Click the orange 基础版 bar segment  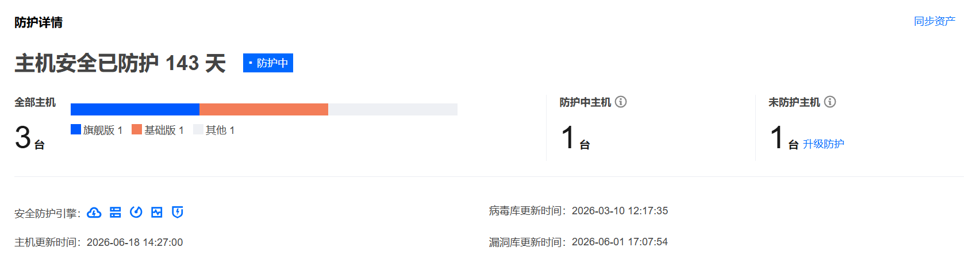click(264, 109)
